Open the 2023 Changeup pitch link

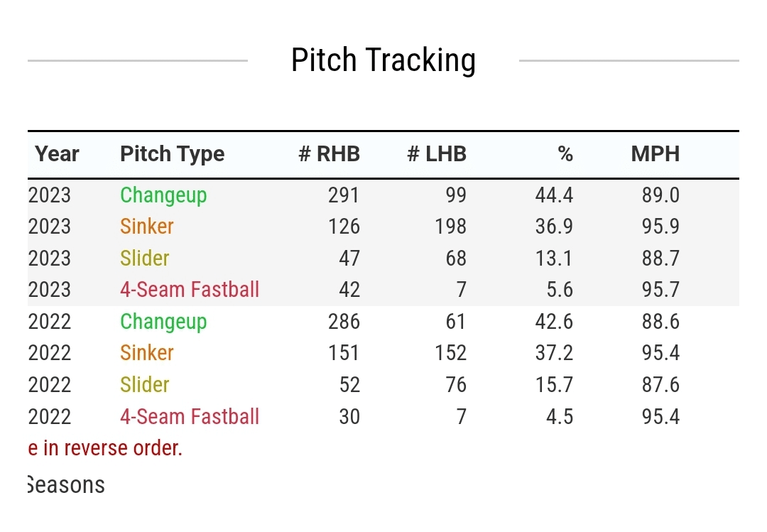(x=163, y=195)
